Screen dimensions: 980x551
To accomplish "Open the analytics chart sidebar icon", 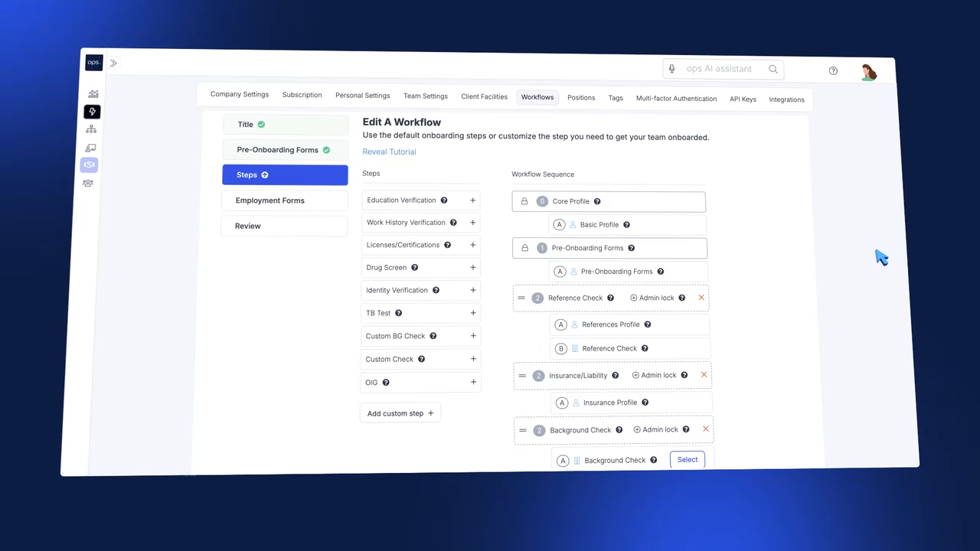I will 93,94.
